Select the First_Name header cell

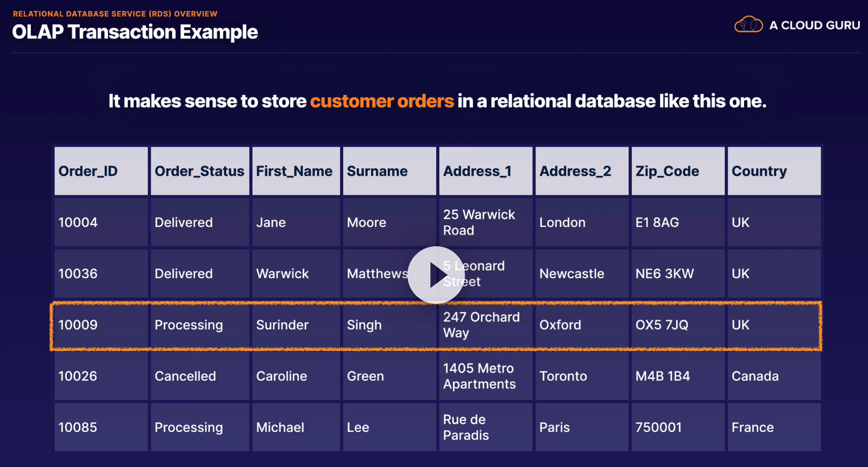coord(295,171)
